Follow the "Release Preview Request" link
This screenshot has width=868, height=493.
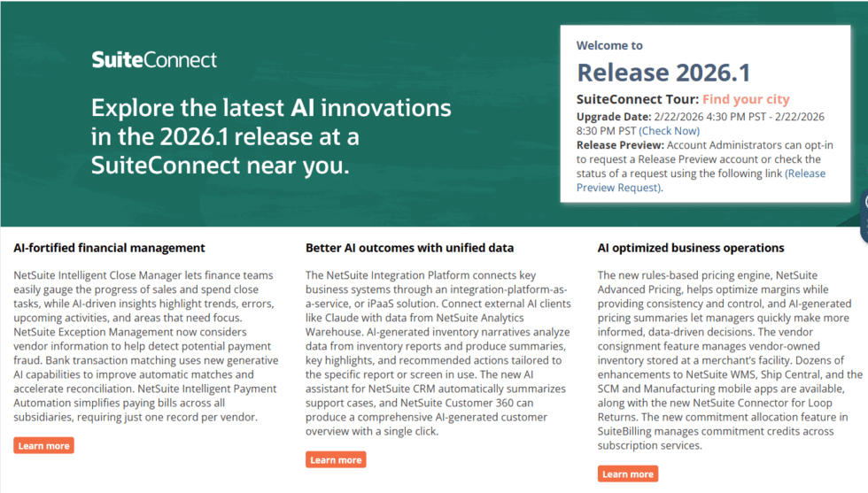[701, 180]
